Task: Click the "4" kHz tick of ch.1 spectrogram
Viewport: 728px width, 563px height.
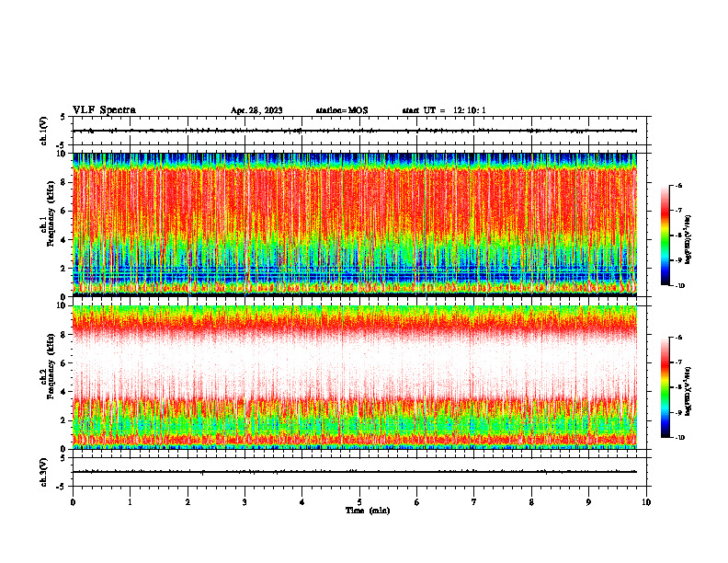Action: click(64, 240)
